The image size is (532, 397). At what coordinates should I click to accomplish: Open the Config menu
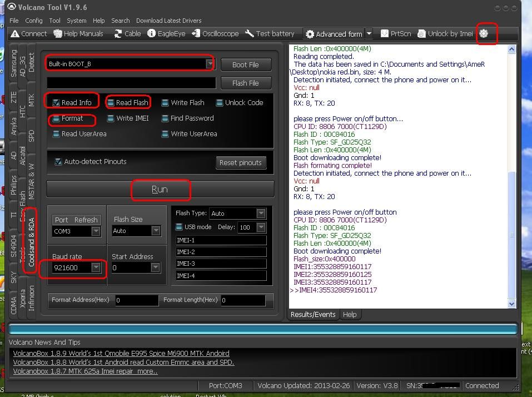point(34,21)
